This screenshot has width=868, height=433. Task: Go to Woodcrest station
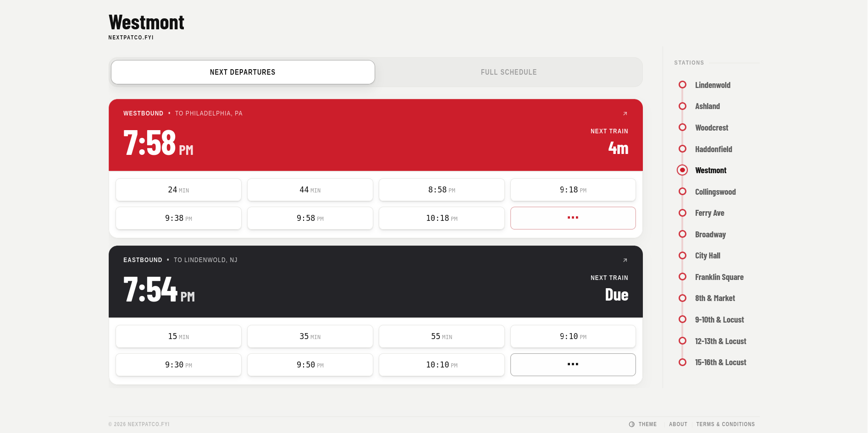point(712,128)
